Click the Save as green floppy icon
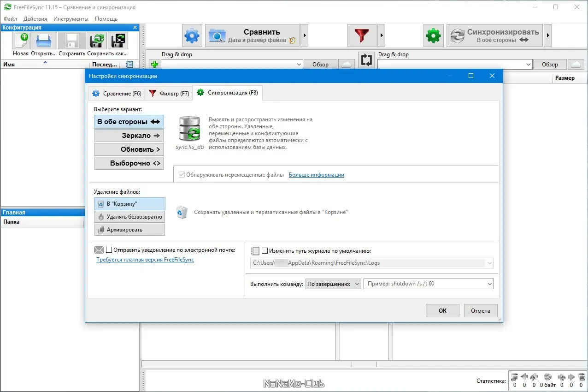588x392 pixels. [97, 41]
